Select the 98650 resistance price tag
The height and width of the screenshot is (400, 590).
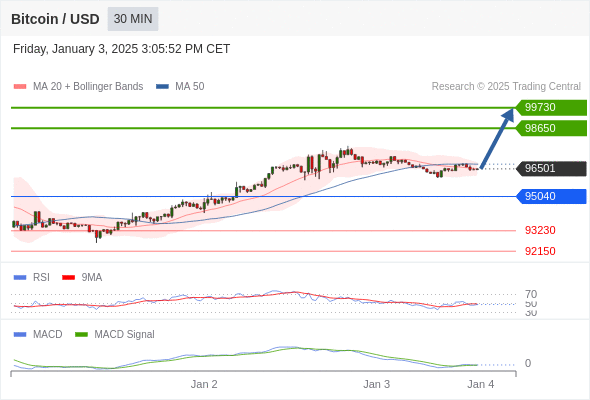pos(551,128)
